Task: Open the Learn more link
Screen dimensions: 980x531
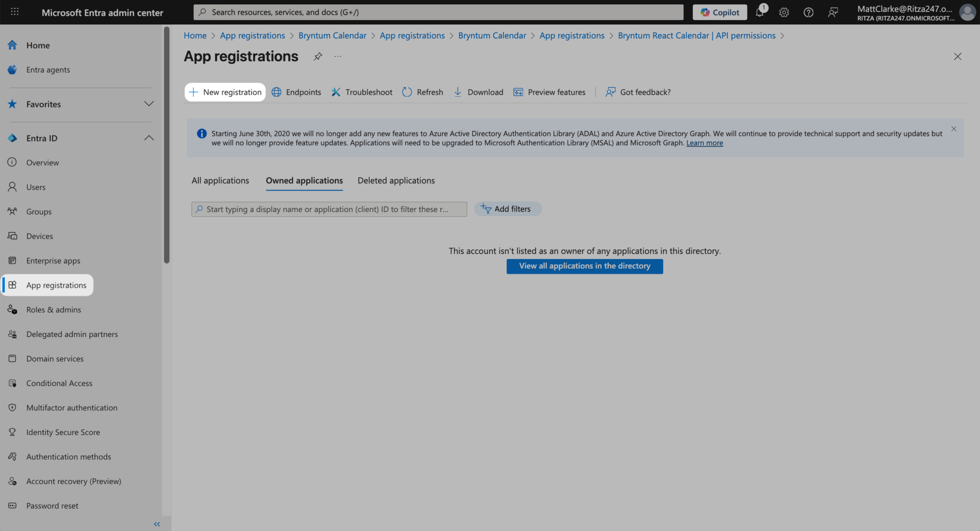Action: 704,143
